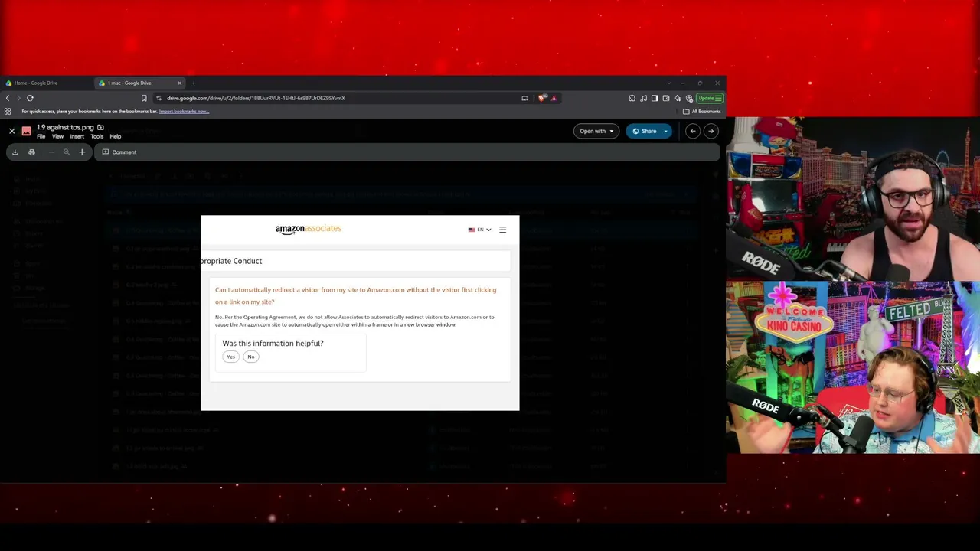Reload the Google Drive page
This screenshot has width=980, height=551.
point(30,98)
